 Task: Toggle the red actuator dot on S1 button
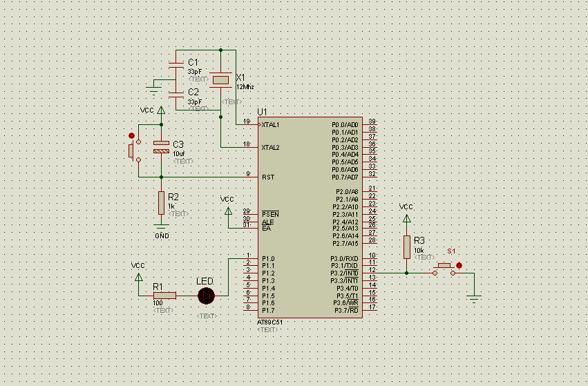tap(459, 265)
